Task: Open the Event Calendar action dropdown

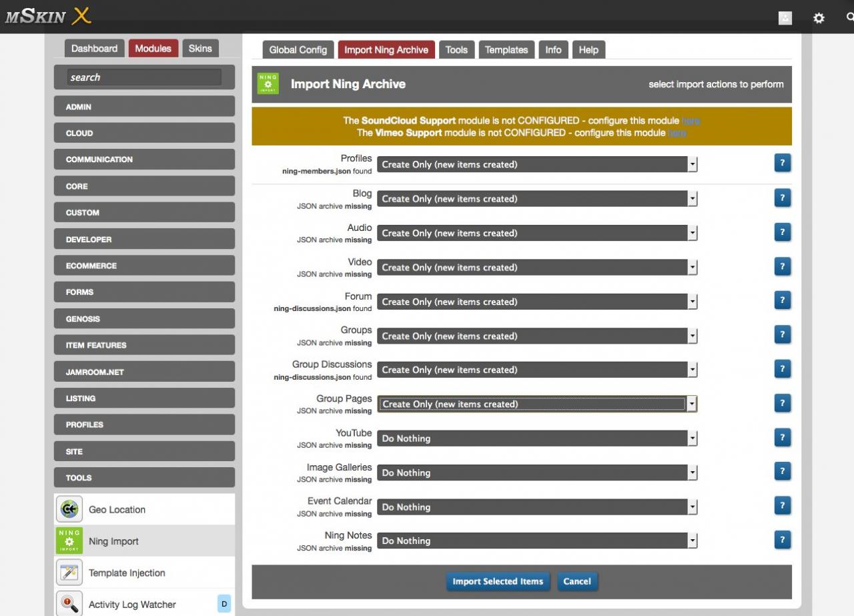Action: click(x=536, y=507)
